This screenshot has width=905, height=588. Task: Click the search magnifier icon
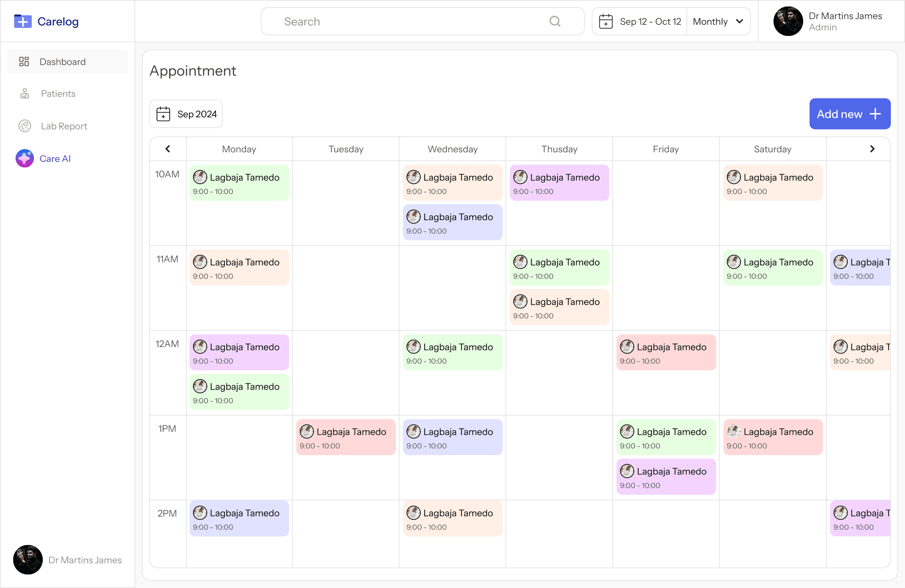(x=555, y=22)
